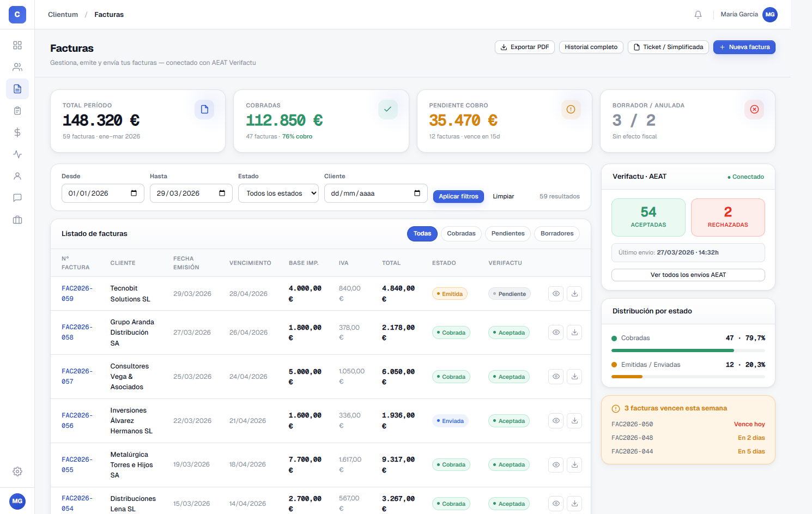Open the 'Todos los estados' dropdown

point(278,193)
